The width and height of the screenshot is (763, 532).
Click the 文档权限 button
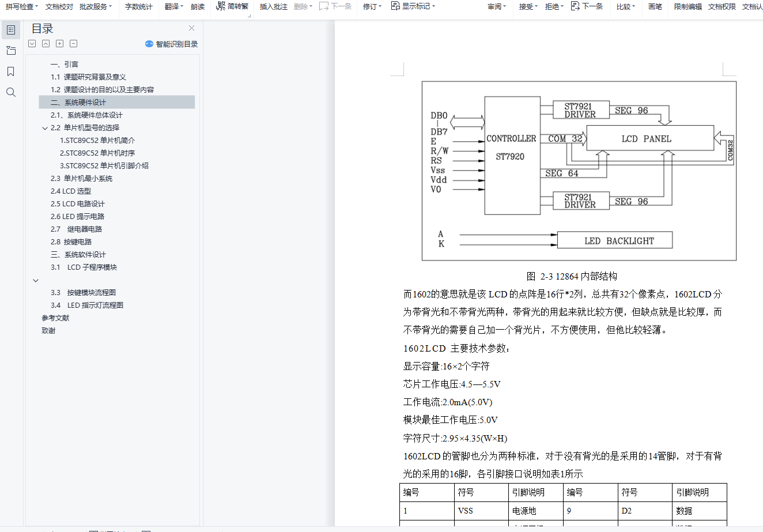click(x=722, y=7)
